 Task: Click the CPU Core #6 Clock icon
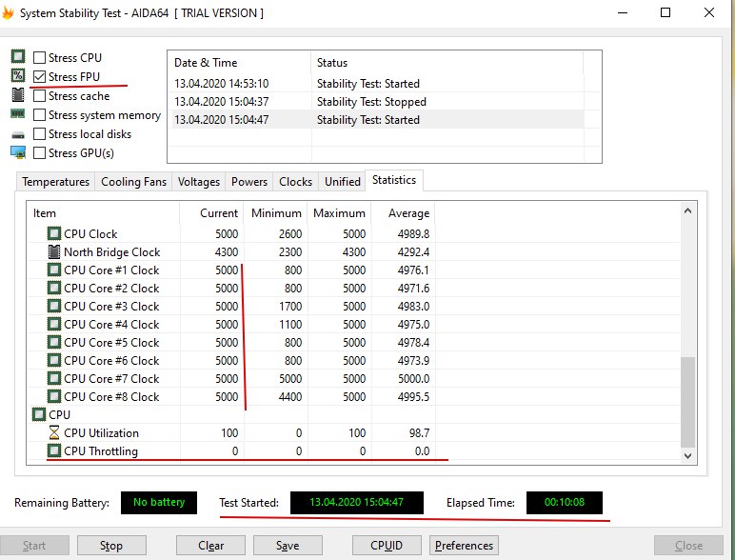pyautogui.click(x=54, y=360)
